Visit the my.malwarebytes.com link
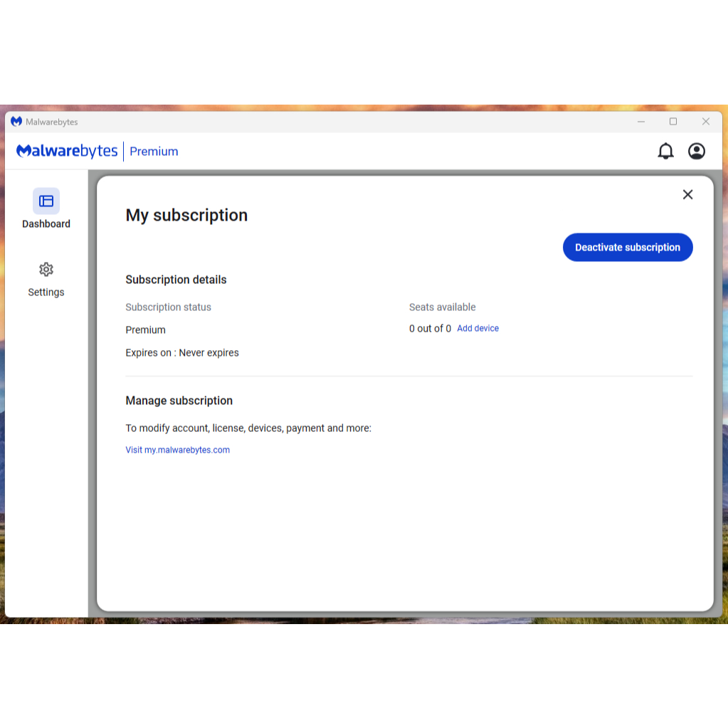 (x=177, y=450)
